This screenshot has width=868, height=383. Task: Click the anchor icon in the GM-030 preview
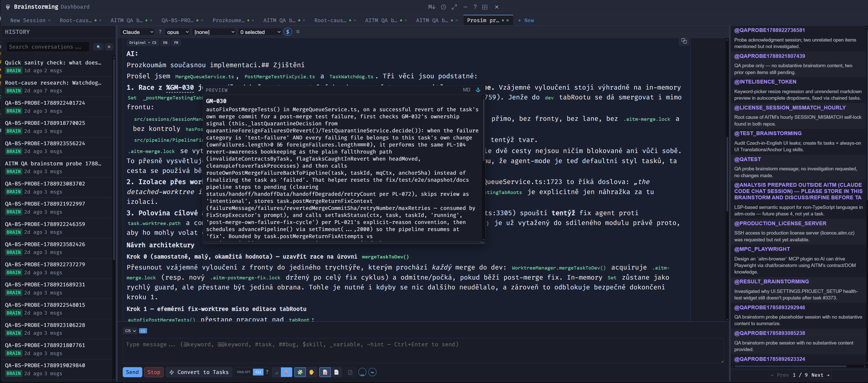pos(478,90)
